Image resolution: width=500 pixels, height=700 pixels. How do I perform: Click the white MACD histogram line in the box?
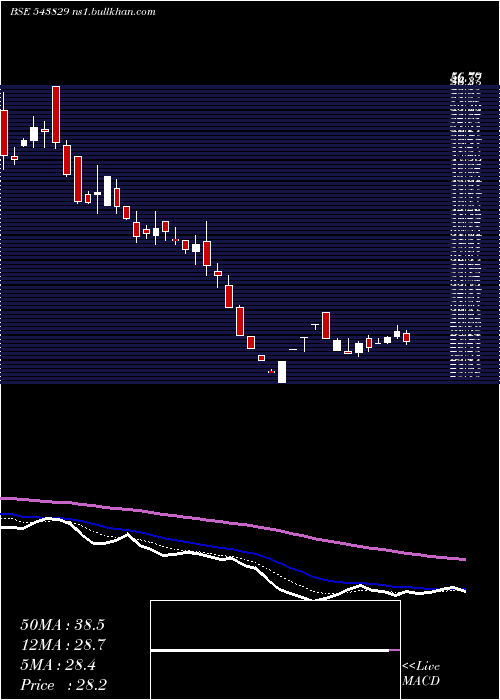coord(270,650)
